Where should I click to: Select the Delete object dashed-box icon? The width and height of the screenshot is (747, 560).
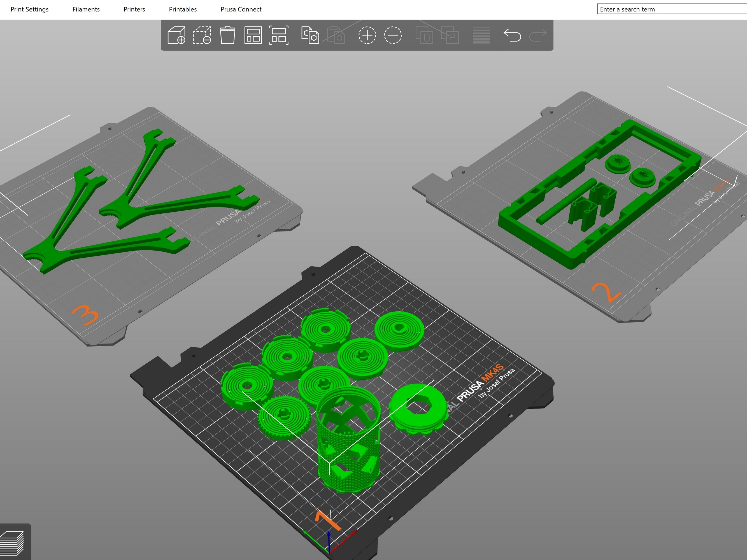coord(202,35)
